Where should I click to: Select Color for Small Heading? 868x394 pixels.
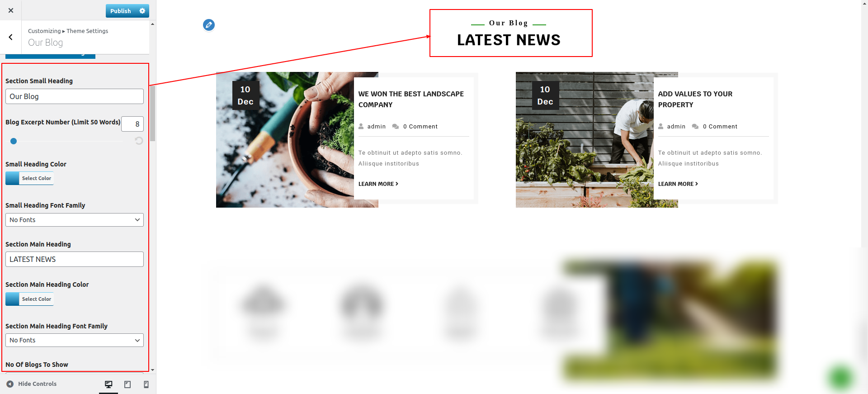coord(29,178)
